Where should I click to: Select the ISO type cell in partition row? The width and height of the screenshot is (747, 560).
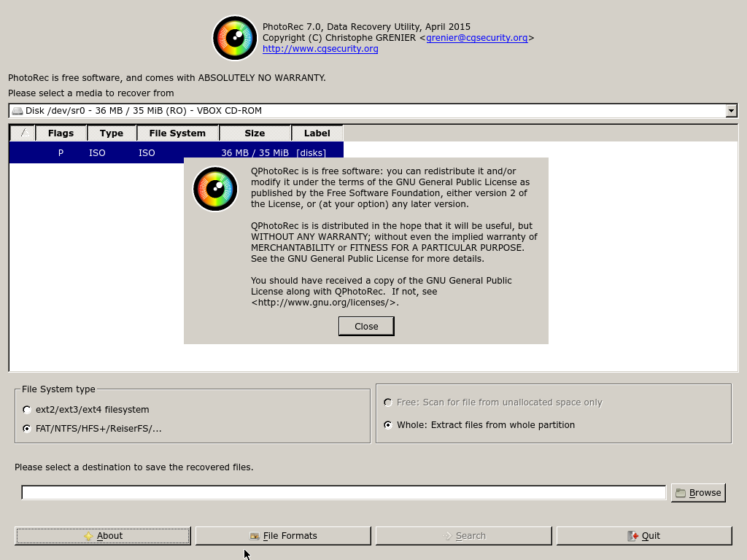(x=97, y=153)
